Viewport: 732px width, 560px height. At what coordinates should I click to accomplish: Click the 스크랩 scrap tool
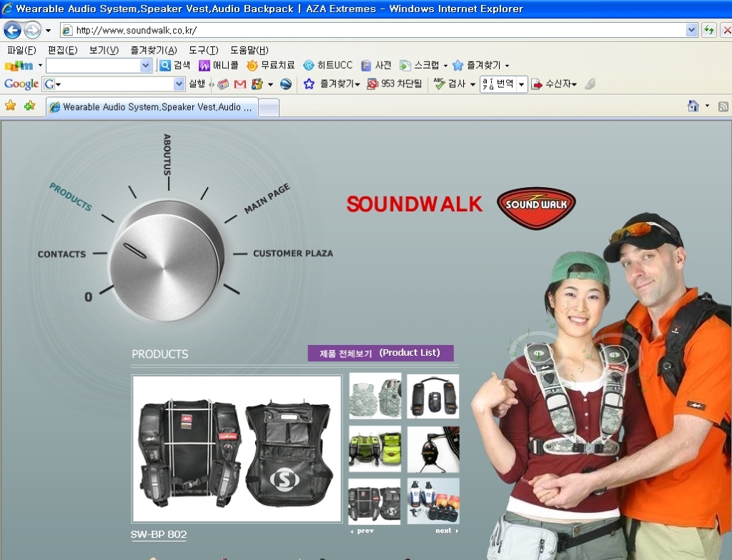419,65
